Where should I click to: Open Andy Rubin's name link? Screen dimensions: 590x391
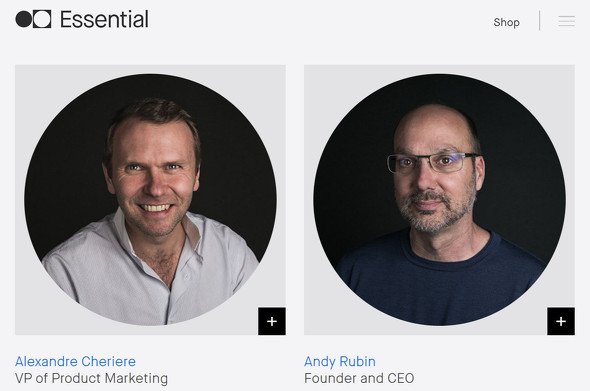[x=340, y=361]
